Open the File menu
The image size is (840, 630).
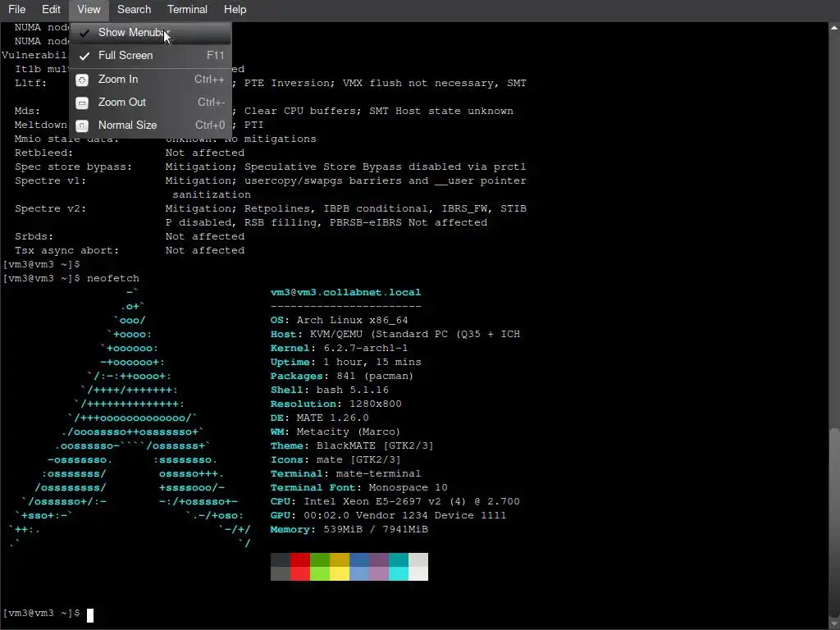click(x=16, y=10)
